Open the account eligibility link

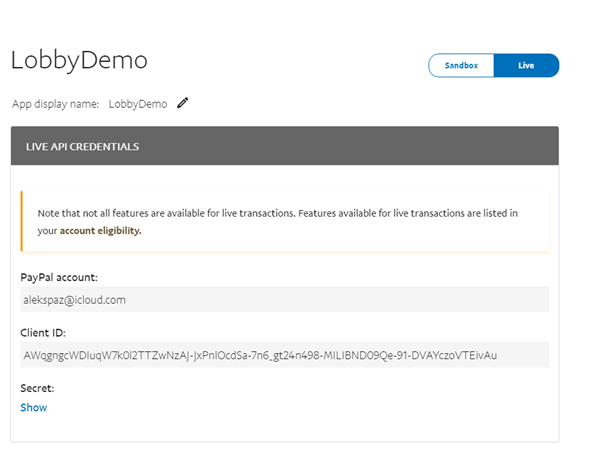(101, 230)
